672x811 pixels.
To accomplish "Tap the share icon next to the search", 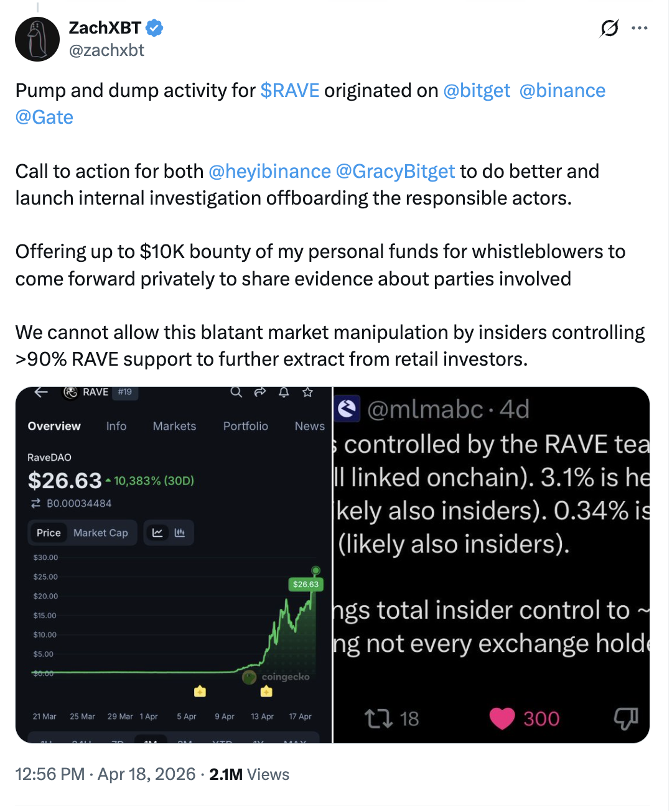I will 260,392.
